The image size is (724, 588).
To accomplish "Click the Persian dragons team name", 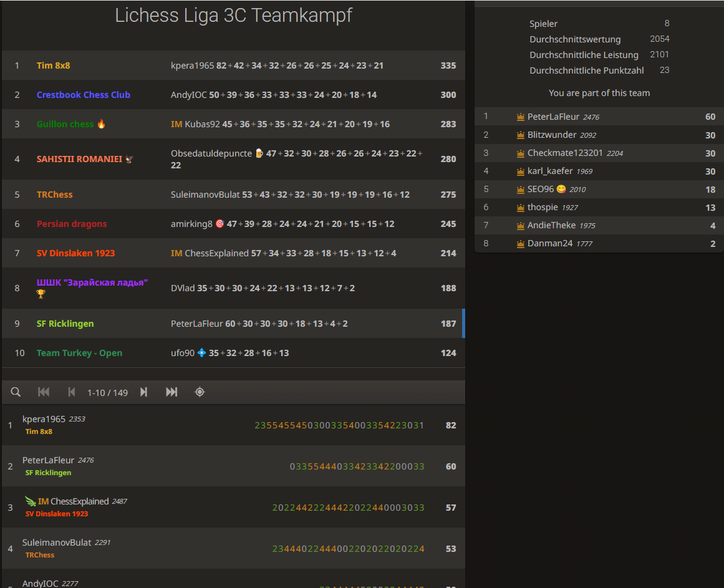I will [72, 224].
